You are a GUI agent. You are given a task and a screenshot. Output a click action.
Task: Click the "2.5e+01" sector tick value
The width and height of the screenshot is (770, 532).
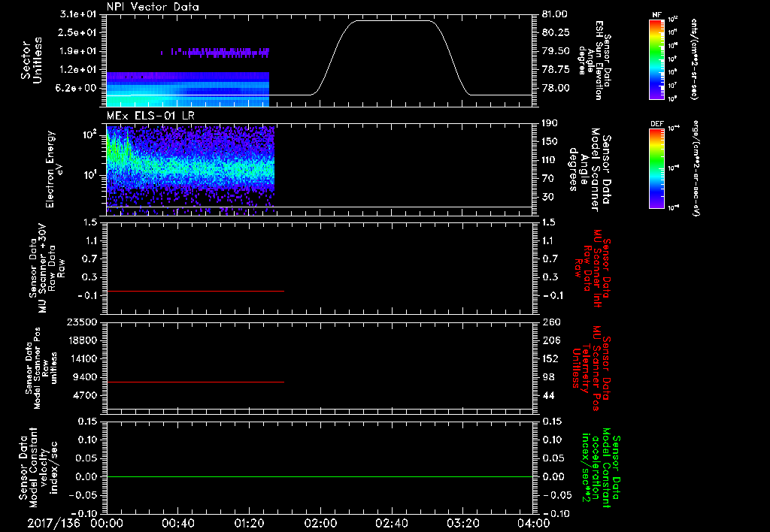point(78,32)
